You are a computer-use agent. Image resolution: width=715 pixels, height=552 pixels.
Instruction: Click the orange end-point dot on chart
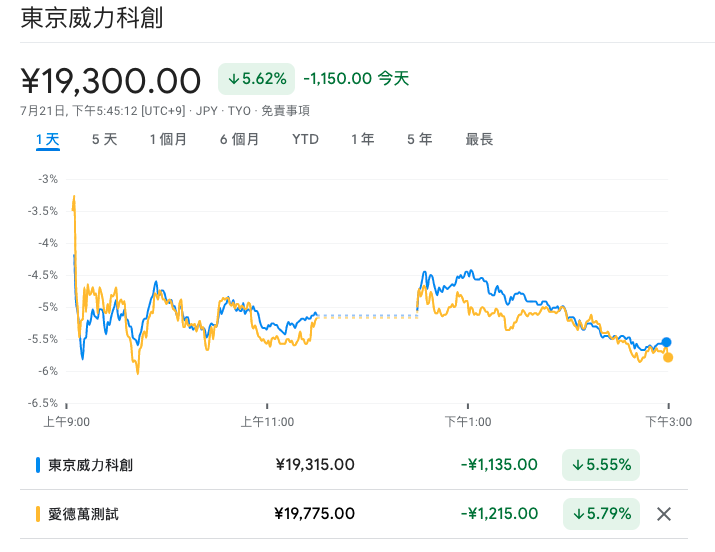[x=668, y=358]
